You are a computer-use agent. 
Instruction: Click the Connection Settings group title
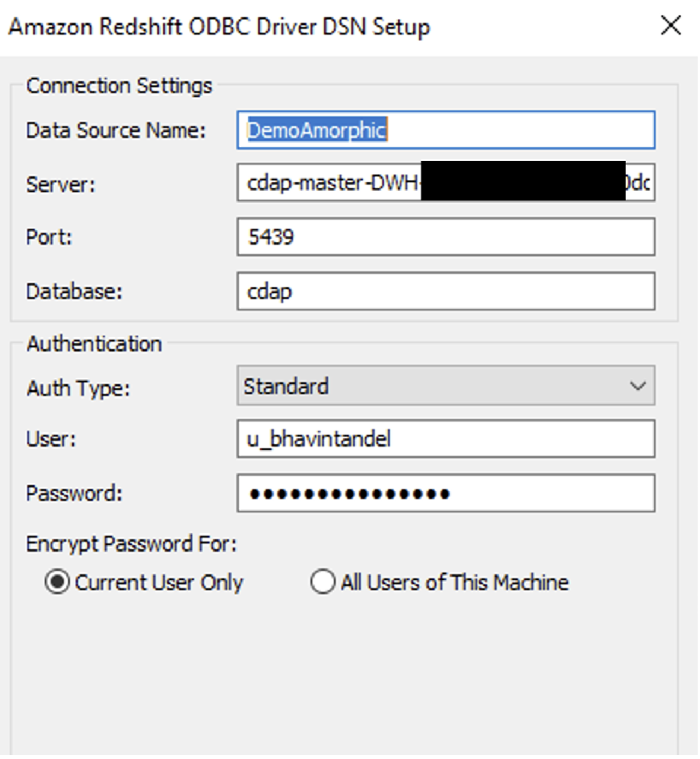119,86
